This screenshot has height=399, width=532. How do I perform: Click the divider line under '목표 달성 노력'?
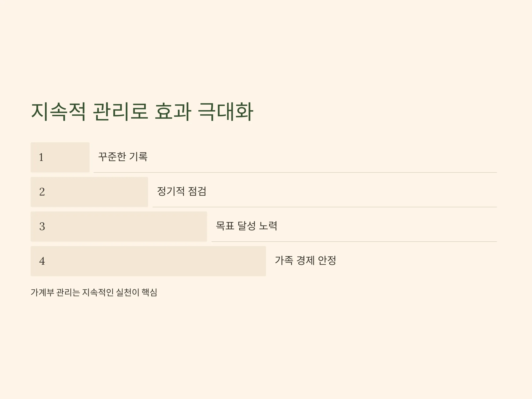pyautogui.click(x=354, y=241)
